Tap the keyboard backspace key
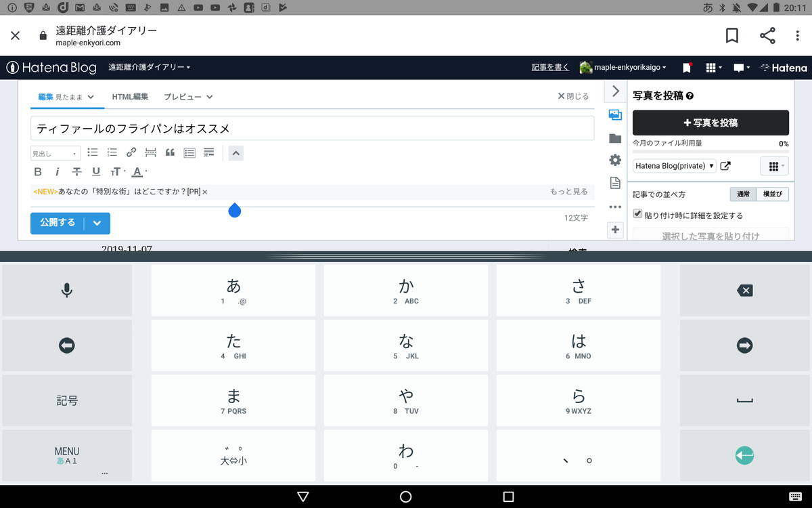812x508 pixels. point(744,291)
